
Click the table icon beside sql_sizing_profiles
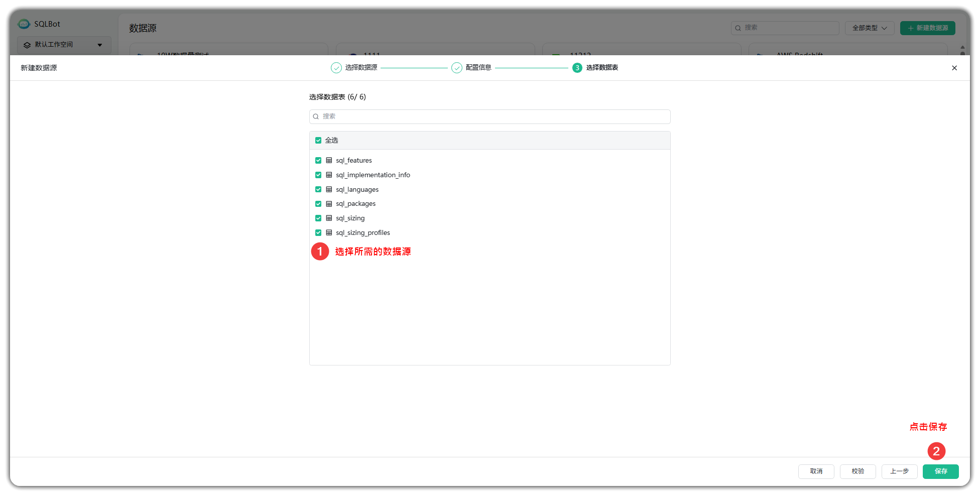pyautogui.click(x=329, y=232)
